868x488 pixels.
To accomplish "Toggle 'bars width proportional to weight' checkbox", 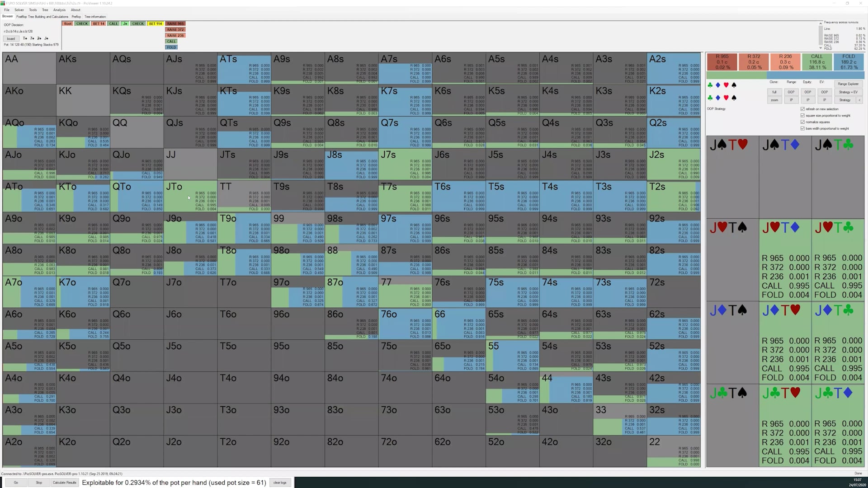I will [x=803, y=128].
